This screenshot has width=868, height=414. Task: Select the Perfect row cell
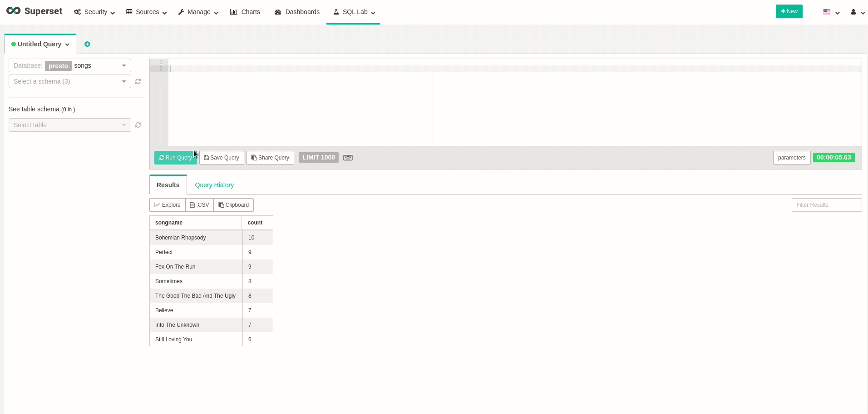point(196,252)
